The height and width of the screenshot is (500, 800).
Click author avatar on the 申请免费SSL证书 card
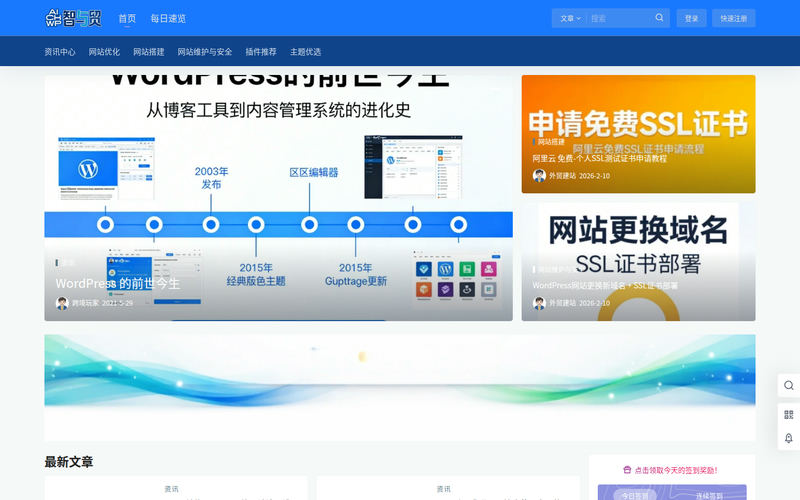coord(539,176)
